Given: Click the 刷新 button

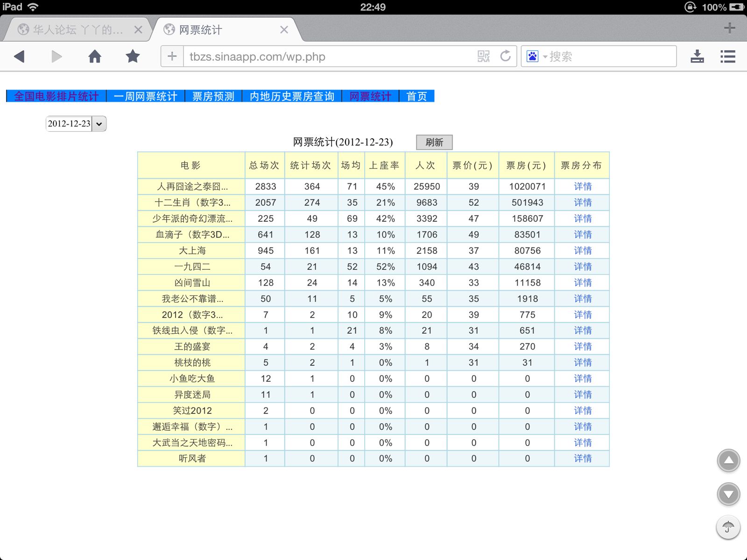Looking at the screenshot, I should click(x=434, y=142).
